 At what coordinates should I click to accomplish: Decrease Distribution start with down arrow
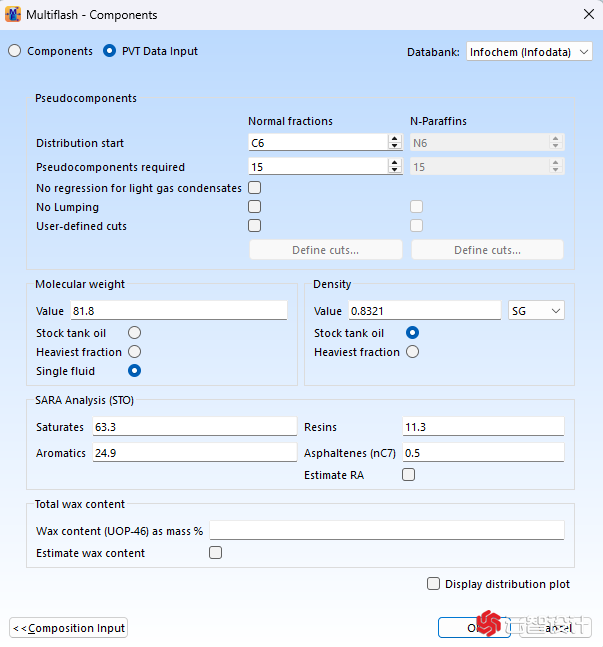pos(395,146)
